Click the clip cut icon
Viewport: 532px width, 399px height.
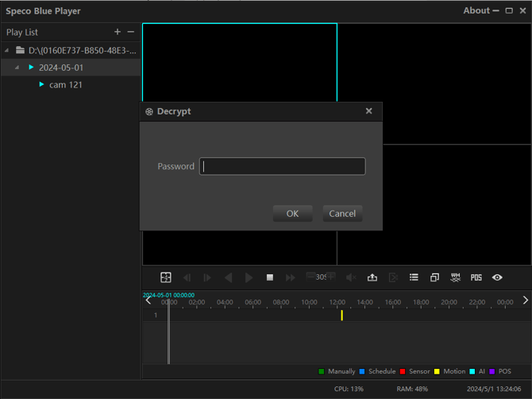(393, 277)
